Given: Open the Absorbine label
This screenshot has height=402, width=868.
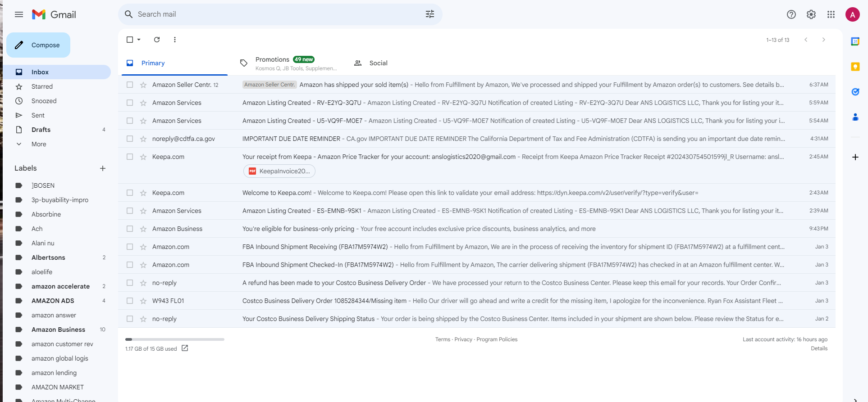Looking at the screenshot, I should click(57, 214).
